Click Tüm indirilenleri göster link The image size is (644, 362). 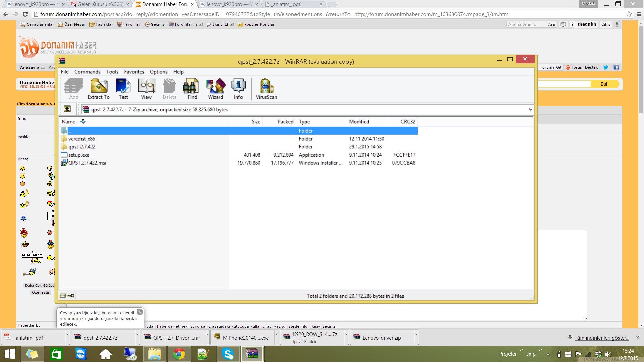tap(602, 338)
